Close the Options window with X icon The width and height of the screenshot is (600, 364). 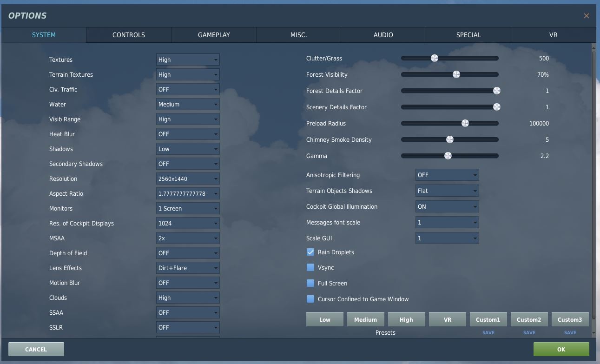tap(587, 16)
